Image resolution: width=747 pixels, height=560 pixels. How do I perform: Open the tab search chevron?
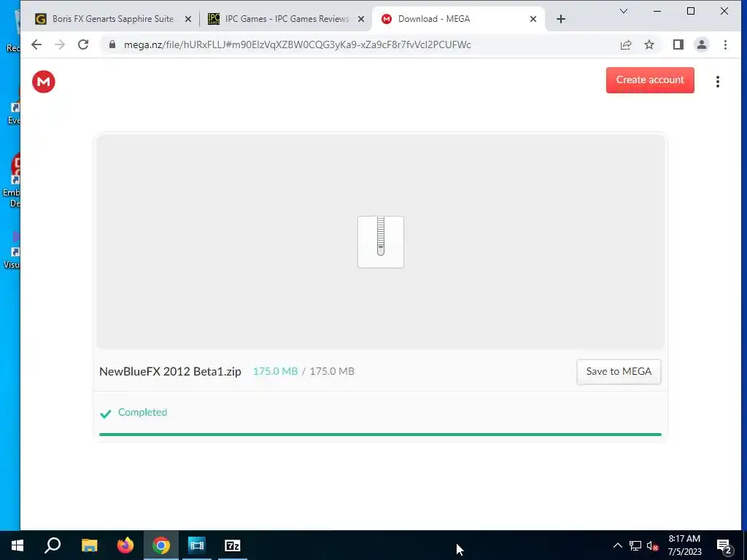(623, 11)
